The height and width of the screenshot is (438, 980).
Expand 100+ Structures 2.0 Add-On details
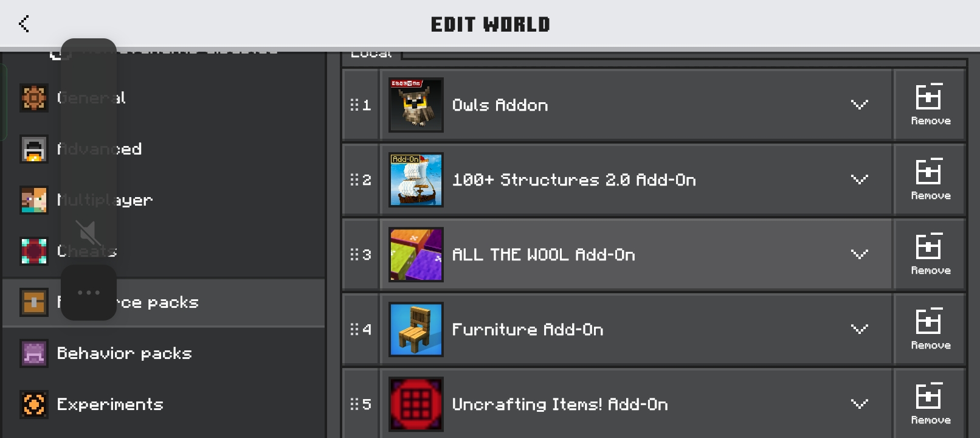pyautogui.click(x=859, y=179)
